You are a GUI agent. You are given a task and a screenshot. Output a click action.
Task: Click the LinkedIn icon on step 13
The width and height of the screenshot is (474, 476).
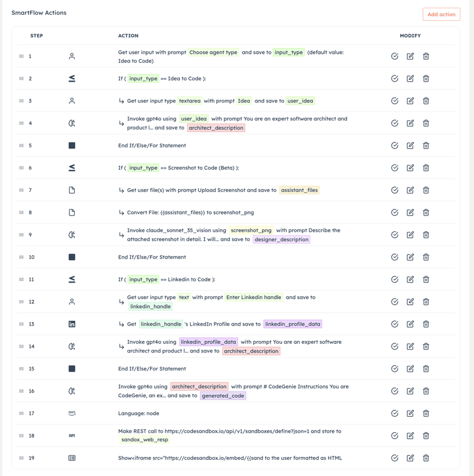tap(72, 324)
